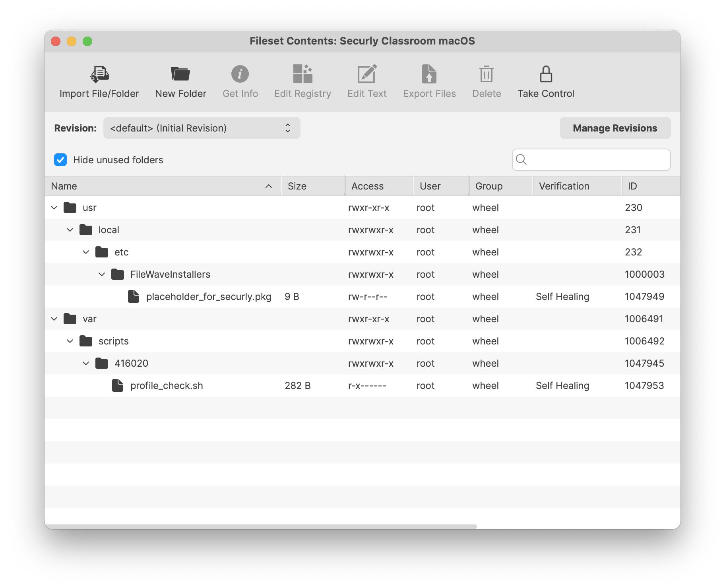This screenshot has width=725, height=588.
Task: Click the ID 232 cell
Action: 634,252
